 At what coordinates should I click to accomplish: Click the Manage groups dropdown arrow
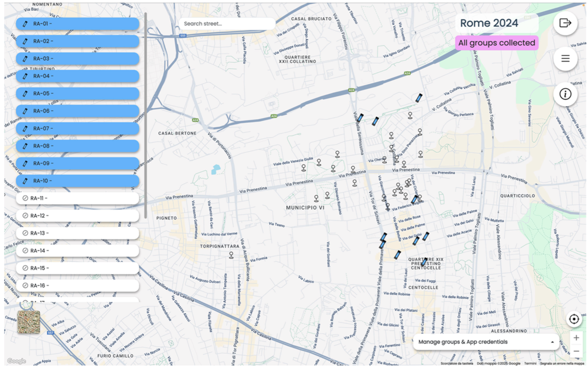click(x=552, y=342)
